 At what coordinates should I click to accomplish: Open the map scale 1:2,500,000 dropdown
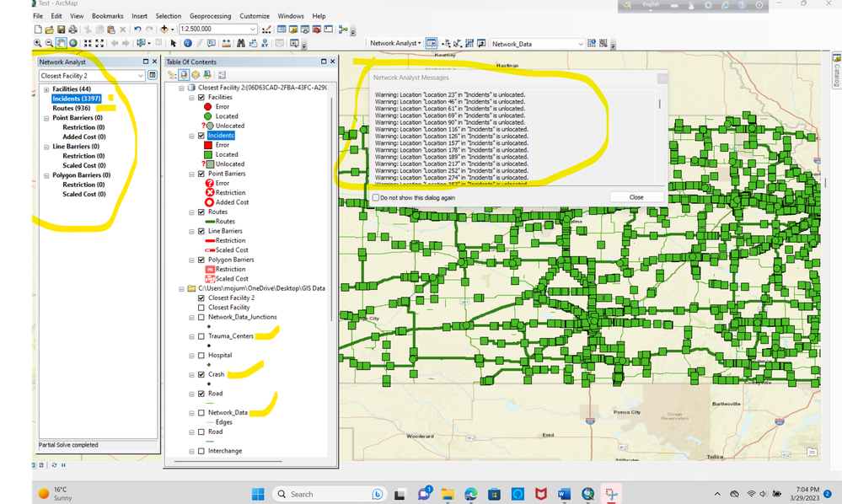click(x=253, y=29)
